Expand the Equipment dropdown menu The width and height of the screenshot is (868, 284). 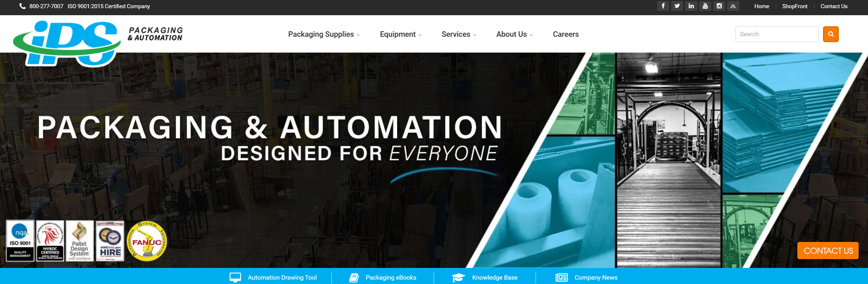(x=400, y=34)
